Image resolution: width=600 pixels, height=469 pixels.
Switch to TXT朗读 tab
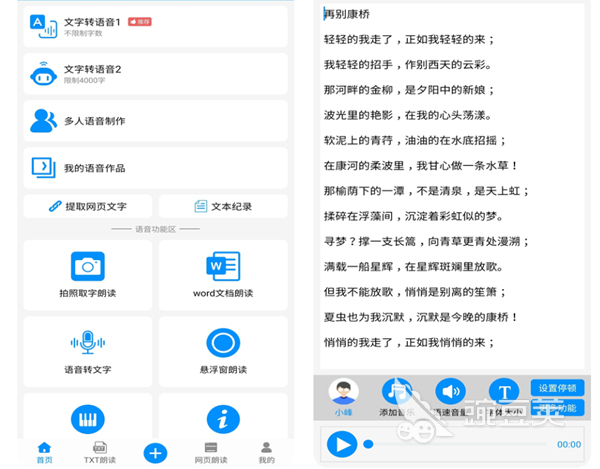tap(100, 453)
